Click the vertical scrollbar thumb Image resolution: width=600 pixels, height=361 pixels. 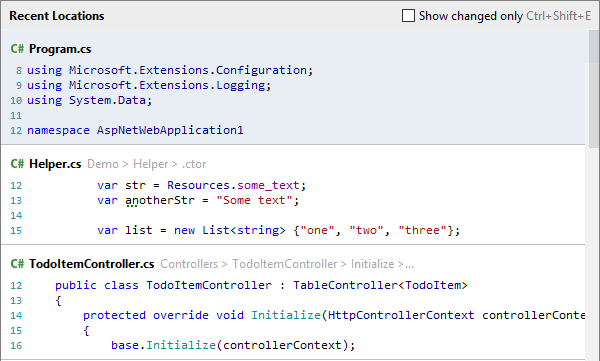[x=594, y=88]
